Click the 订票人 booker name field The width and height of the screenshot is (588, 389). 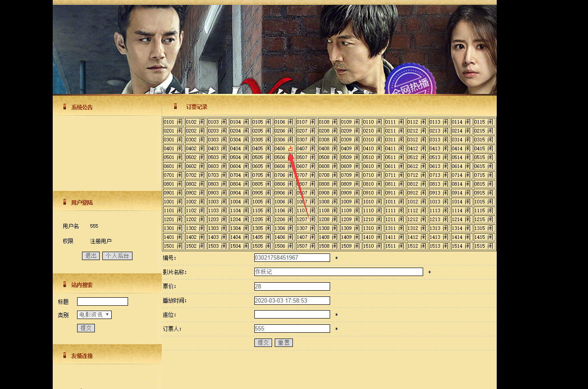click(292, 329)
